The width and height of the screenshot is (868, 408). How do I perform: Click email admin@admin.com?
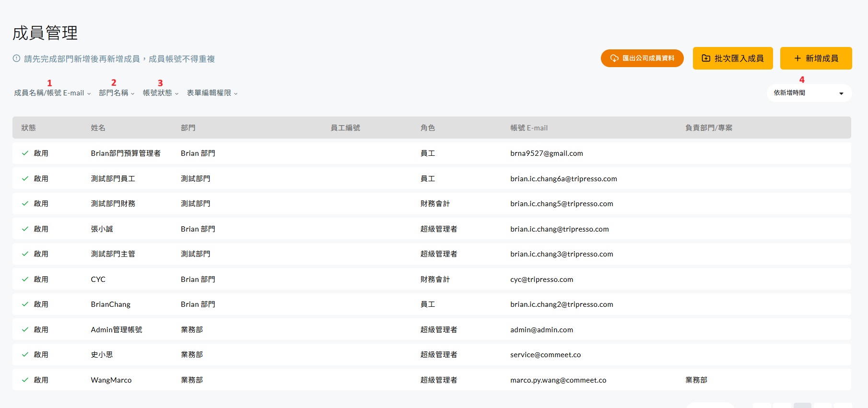point(542,330)
